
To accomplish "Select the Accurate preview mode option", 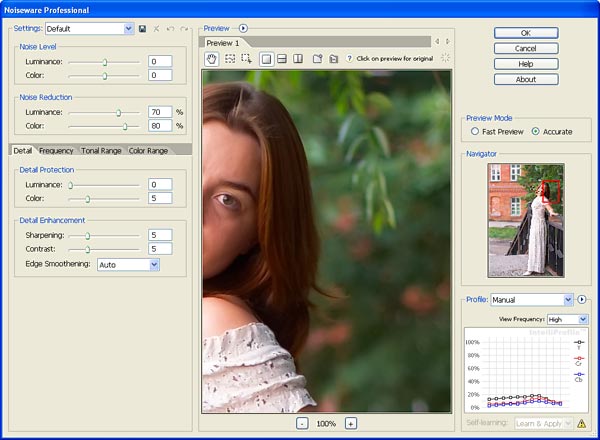I will 536,131.
